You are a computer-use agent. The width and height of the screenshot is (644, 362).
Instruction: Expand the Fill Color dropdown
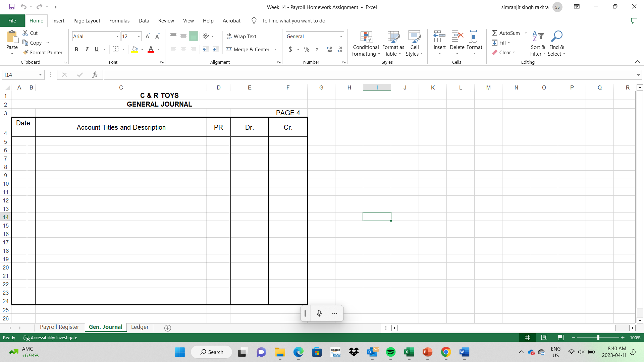(x=142, y=49)
